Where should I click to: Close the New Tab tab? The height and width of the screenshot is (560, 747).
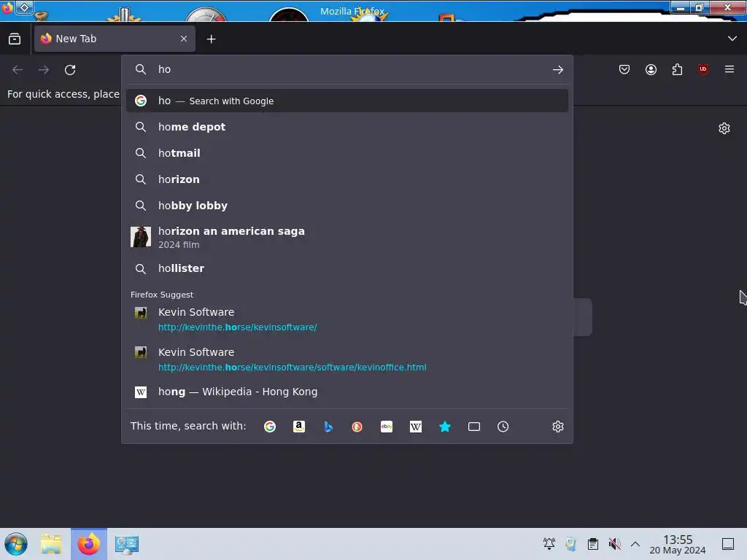coord(184,39)
